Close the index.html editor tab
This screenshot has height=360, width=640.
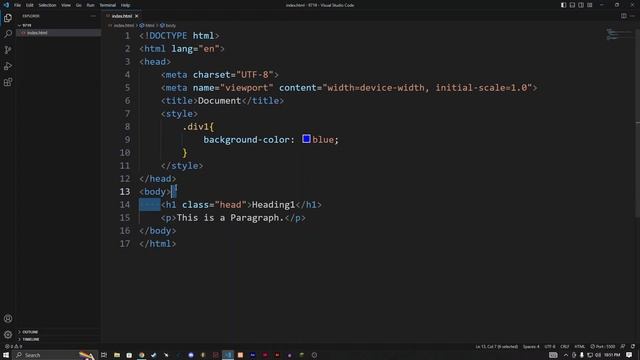tap(137, 16)
